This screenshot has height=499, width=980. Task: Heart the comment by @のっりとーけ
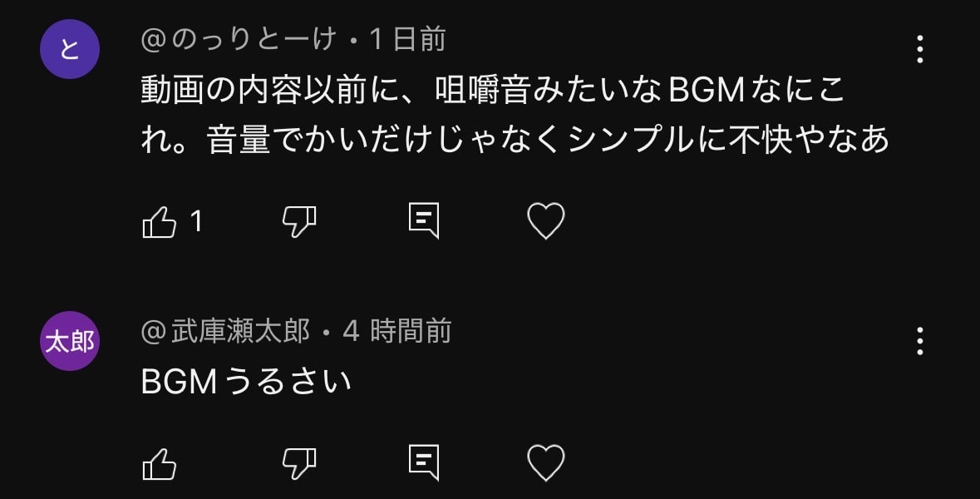coord(545,221)
